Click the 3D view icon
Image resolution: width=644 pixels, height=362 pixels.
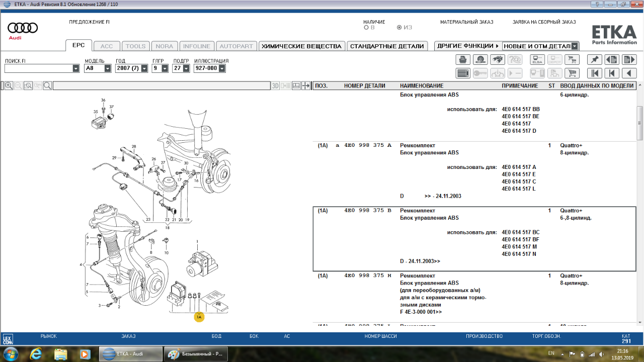point(275,86)
